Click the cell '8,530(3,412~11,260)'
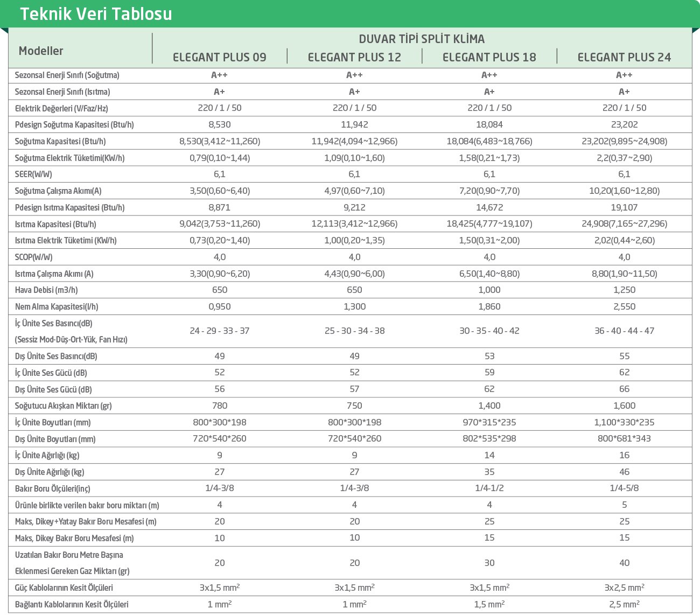Viewport: 700px width, 615px height. 220,141
